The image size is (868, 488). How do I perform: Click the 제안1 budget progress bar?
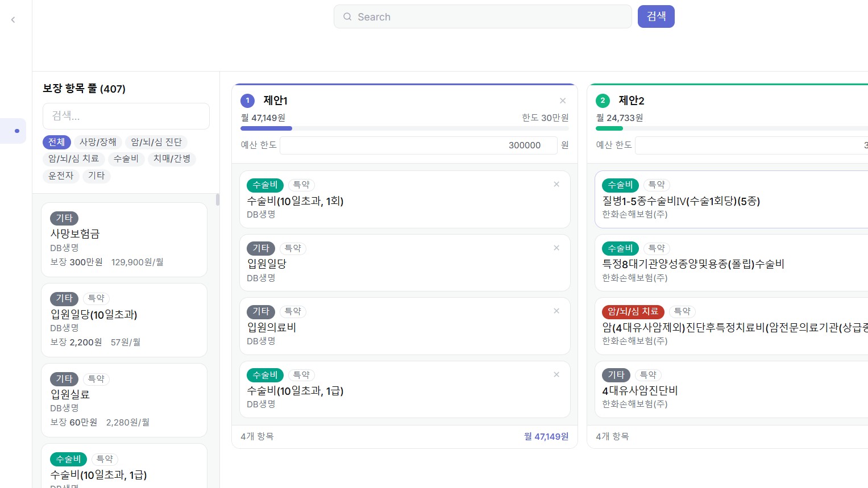point(404,128)
